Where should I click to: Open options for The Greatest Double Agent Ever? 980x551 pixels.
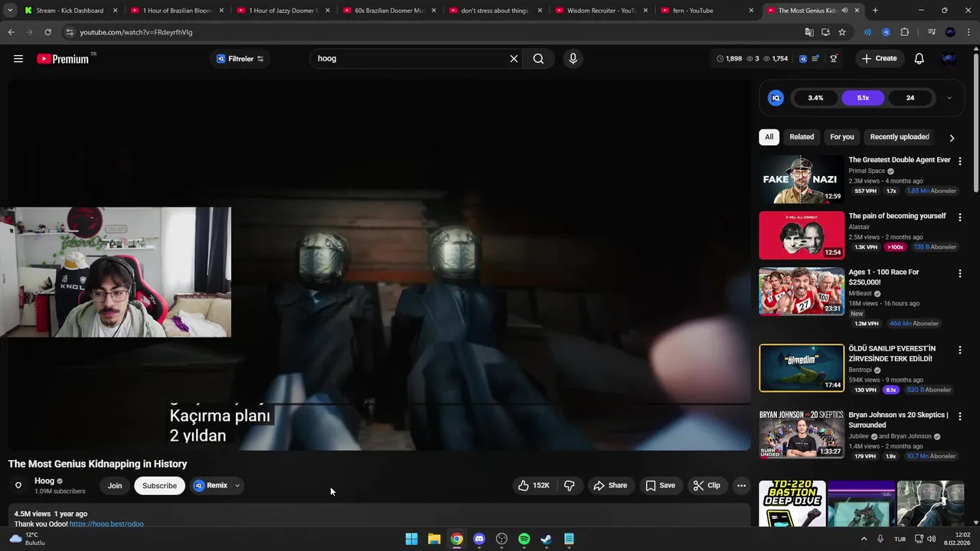pos(960,161)
